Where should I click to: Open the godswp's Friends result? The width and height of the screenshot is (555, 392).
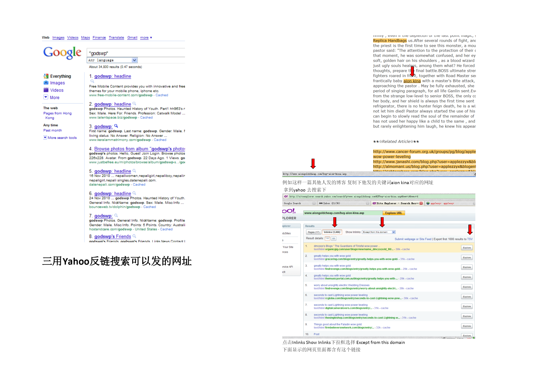[112, 236]
